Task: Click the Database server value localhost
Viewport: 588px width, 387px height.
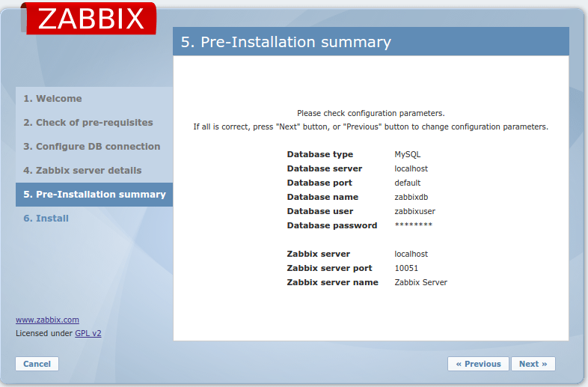Action: tap(411, 168)
